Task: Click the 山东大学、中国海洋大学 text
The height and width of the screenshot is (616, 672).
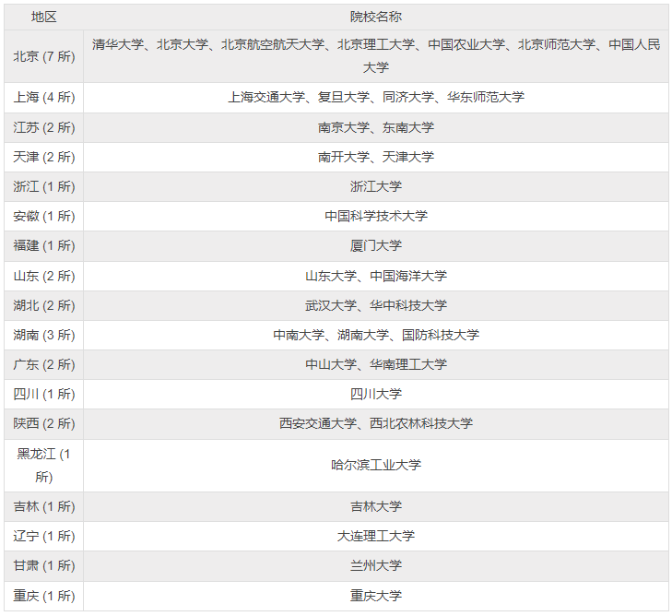Action: point(376,276)
